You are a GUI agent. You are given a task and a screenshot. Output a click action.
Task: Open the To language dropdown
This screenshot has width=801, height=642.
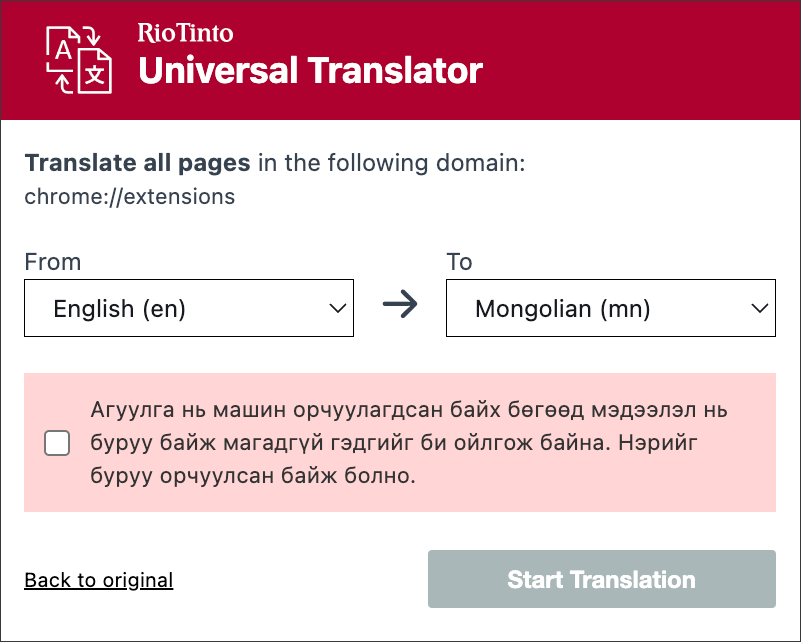click(x=610, y=309)
